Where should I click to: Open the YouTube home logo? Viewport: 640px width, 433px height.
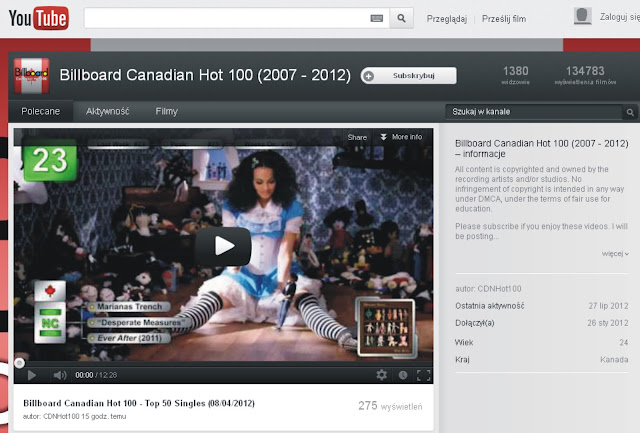pyautogui.click(x=39, y=18)
